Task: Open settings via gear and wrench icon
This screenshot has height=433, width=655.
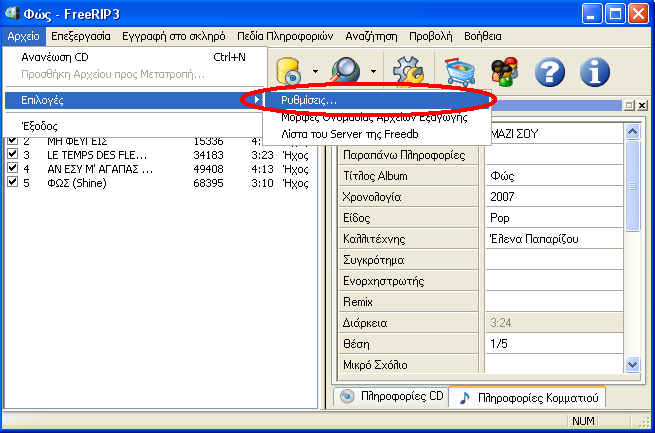Action: pos(408,71)
